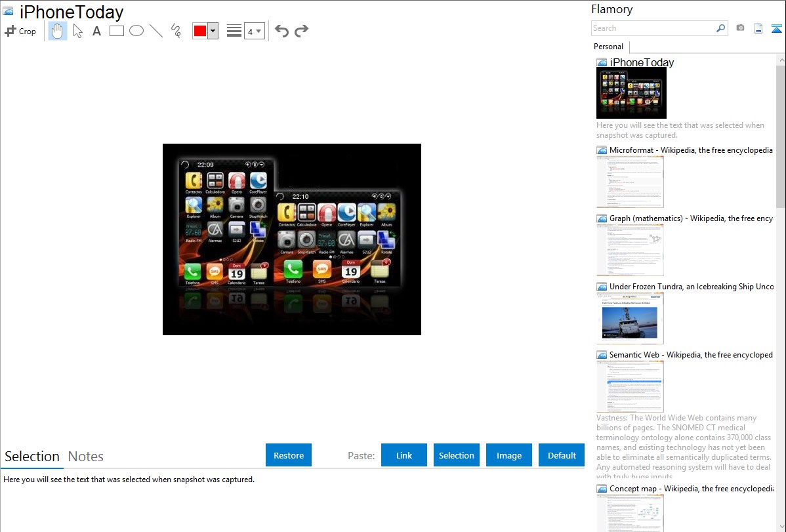Click the sidebar scroll up arrow
The width and height of the screenshot is (786, 532).
(x=781, y=60)
